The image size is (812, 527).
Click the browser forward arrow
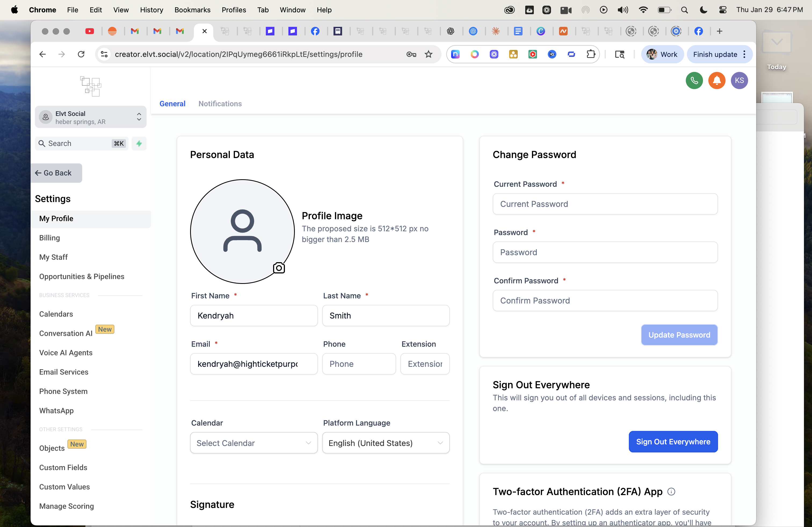(x=62, y=54)
